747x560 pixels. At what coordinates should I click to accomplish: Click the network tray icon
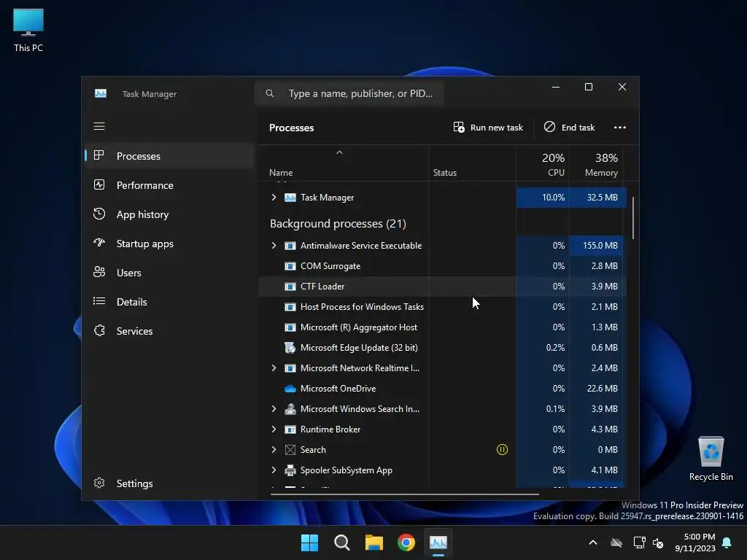click(639, 542)
